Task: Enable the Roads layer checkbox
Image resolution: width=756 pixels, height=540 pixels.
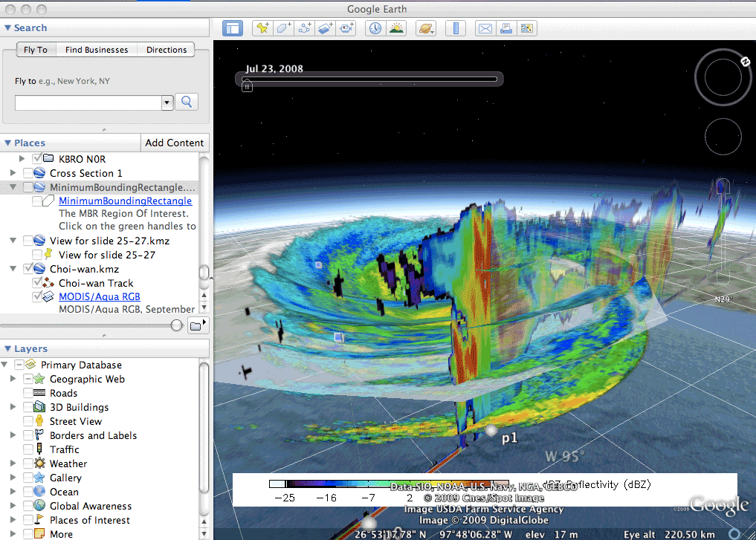Action: pyautogui.click(x=29, y=393)
